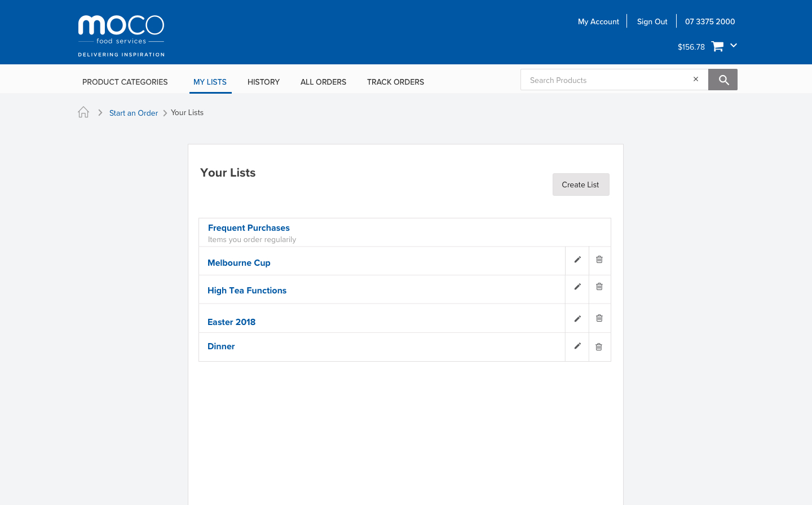Open Product Categories menu

[x=125, y=82]
